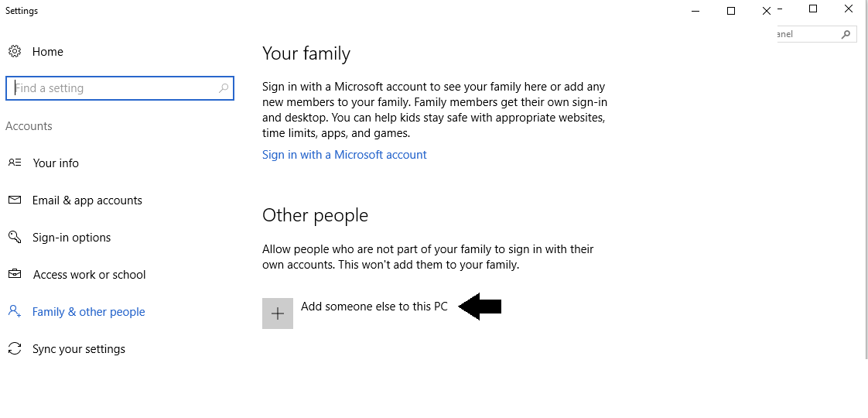This screenshot has height=418, width=868.
Task: Close the Settings window
Action: [x=767, y=11]
